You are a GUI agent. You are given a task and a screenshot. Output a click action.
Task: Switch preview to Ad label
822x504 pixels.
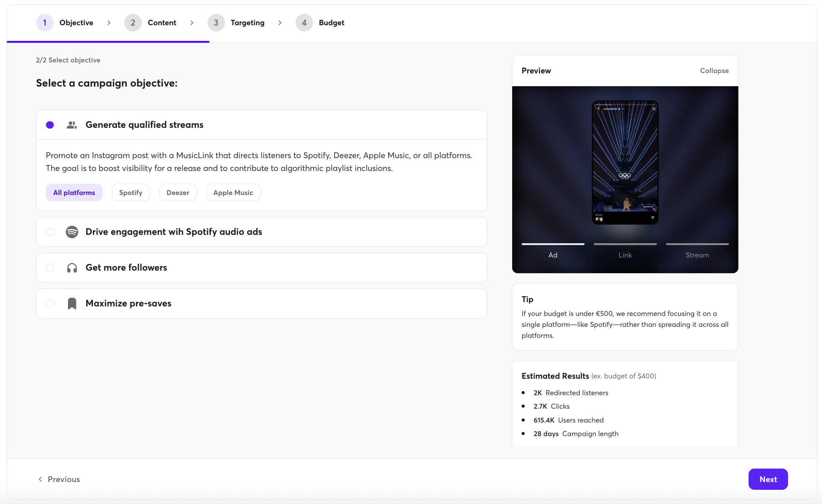click(553, 255)
